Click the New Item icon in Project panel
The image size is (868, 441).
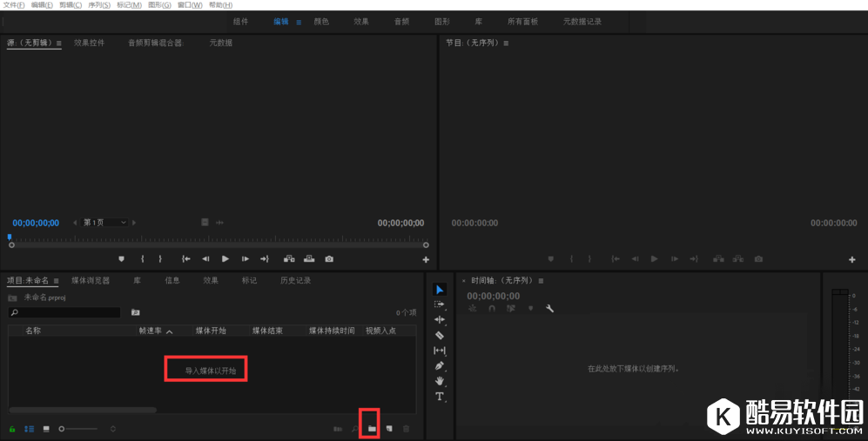[x=389, y=429]
